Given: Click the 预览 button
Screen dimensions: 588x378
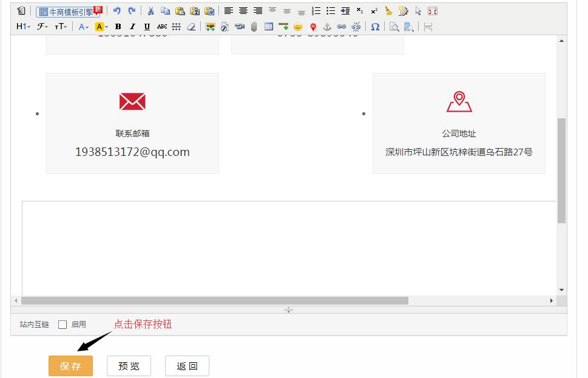Looking at the screenshot, I should [129, 366].
